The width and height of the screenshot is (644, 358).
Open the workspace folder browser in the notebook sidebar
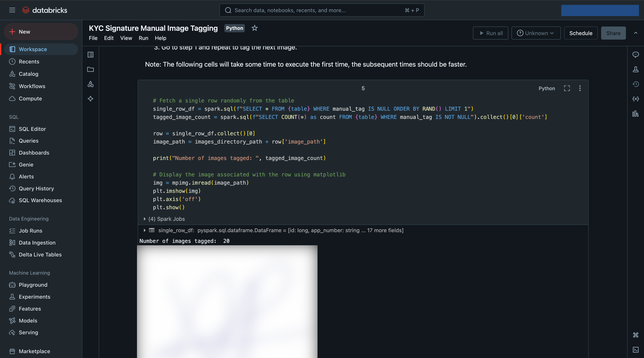coord(90,70)
